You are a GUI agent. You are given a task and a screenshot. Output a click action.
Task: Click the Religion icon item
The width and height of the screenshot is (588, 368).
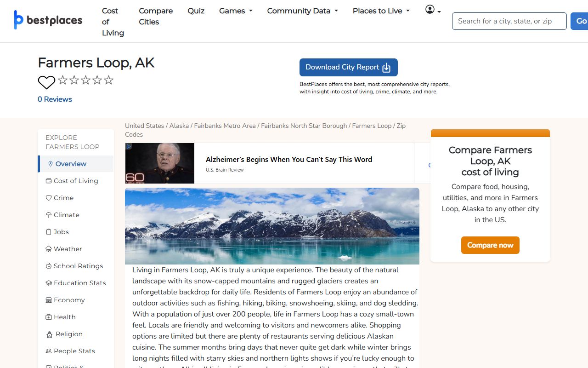50,334
